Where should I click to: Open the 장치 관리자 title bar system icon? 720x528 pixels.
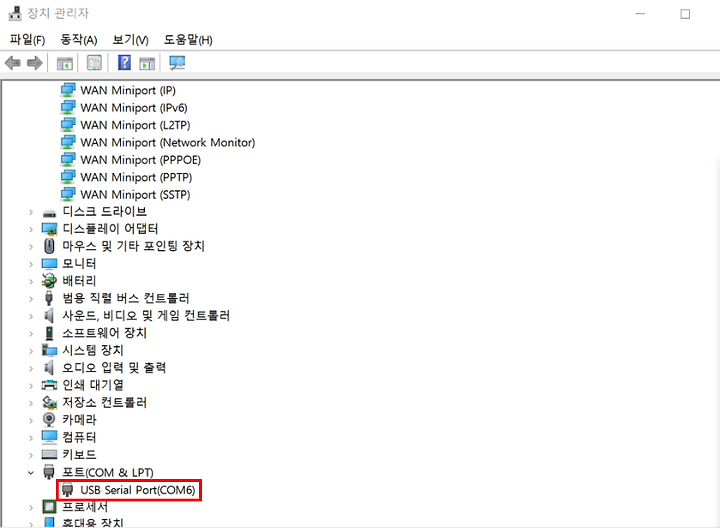[15, 13]
